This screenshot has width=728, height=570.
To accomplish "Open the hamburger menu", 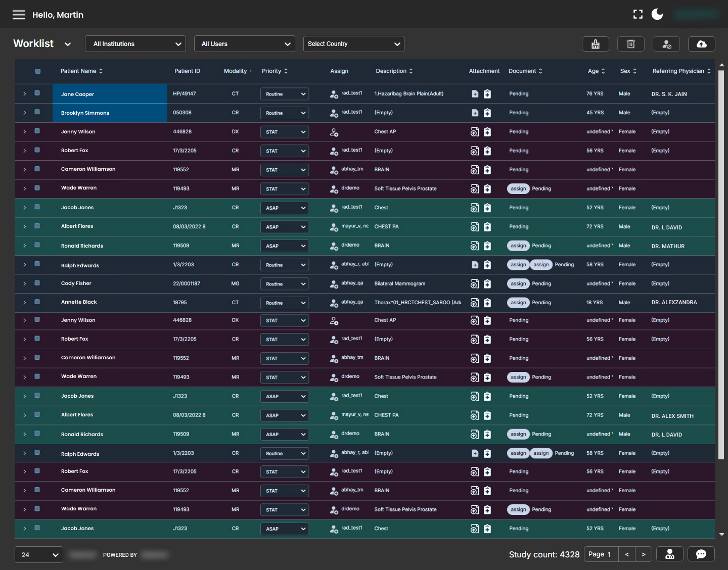I will pyautogui.click(x=19, y=15).
